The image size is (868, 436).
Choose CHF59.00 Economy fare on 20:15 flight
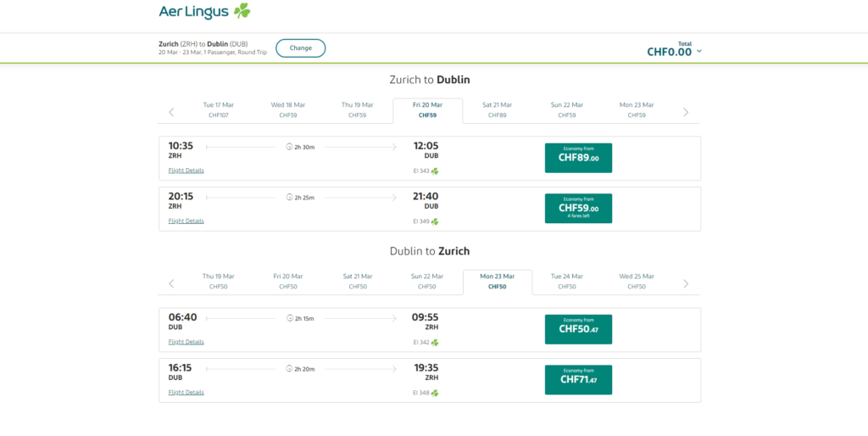(578, 209)
